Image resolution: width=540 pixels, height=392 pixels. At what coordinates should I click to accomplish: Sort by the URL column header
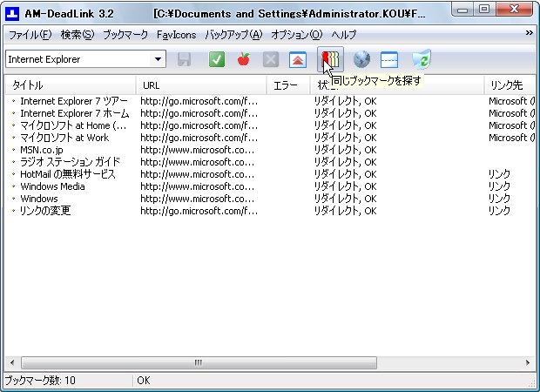201,85
